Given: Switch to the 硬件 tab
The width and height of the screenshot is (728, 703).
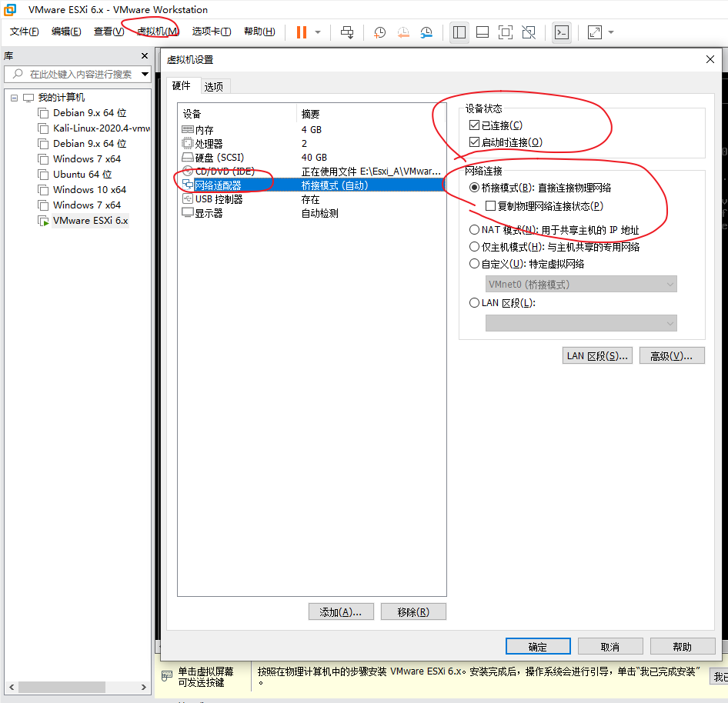Looking at the screenshot, I should 182,85.
